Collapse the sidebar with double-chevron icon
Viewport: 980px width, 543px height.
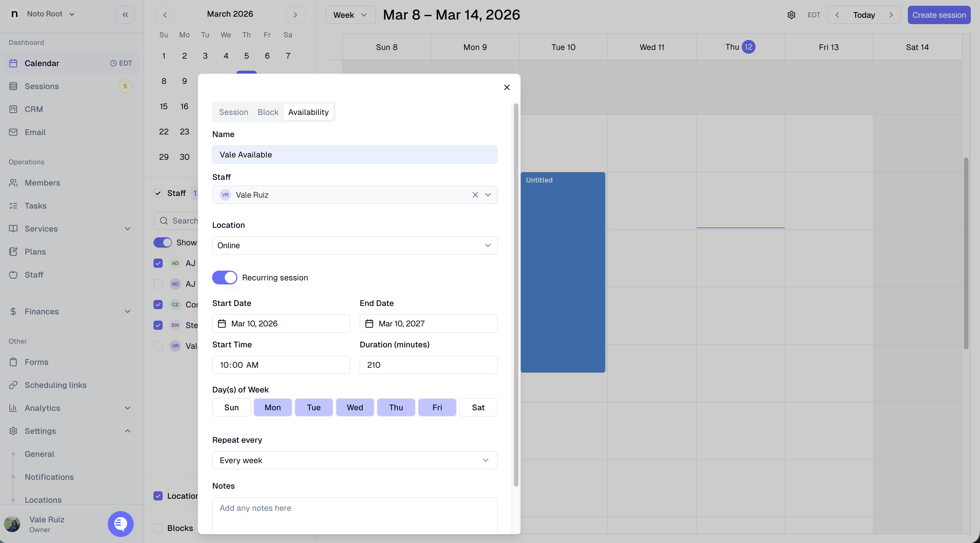(125, 15)
